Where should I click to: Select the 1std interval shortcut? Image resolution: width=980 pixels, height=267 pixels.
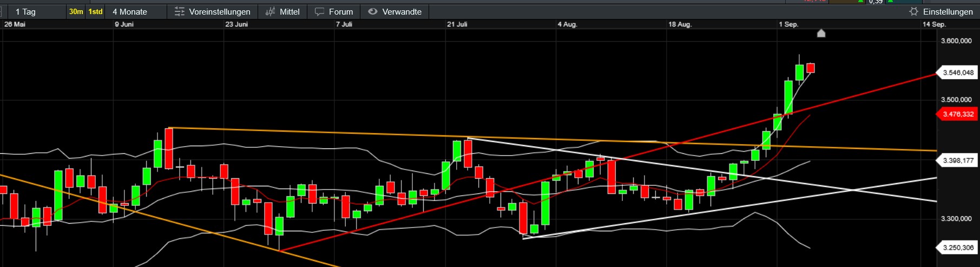[95, 11]
